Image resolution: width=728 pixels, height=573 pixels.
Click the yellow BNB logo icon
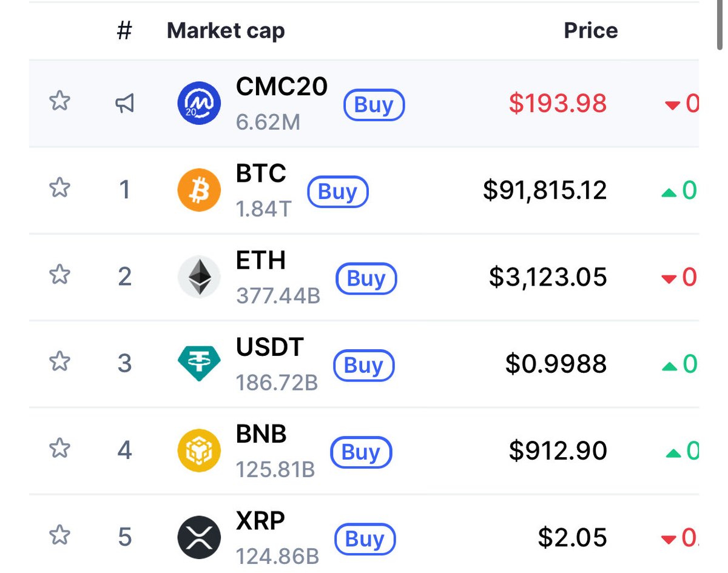pyautogui.click(x=198, y=451)
